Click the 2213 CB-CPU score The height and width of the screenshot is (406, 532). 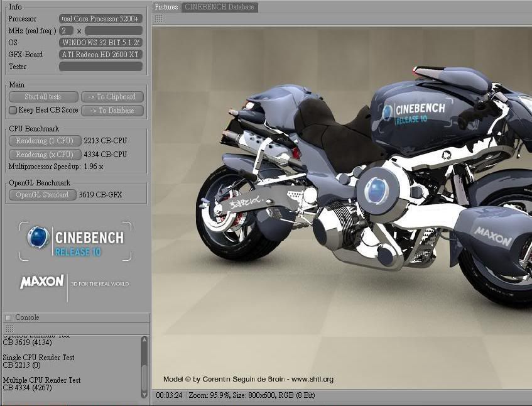(105, 141)
